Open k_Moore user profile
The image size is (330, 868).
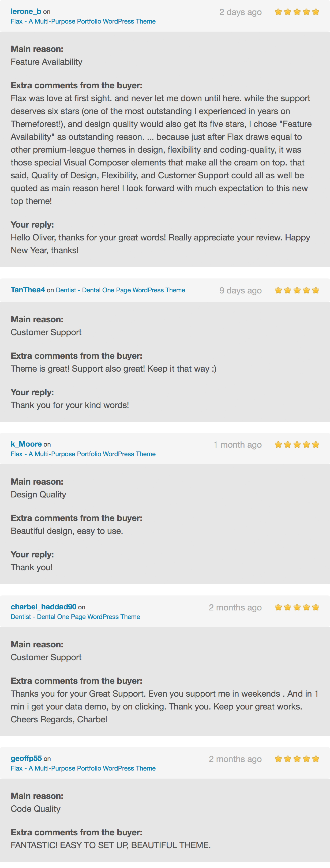26,444
